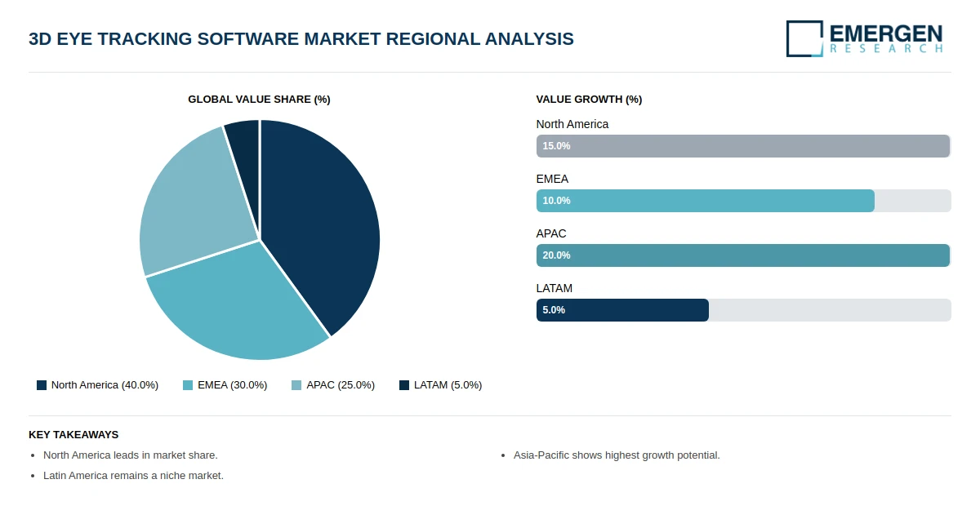This screenshot has width=980, height=506.
Task: Click the Value Growth (%) heading
Action: (589, 100)
